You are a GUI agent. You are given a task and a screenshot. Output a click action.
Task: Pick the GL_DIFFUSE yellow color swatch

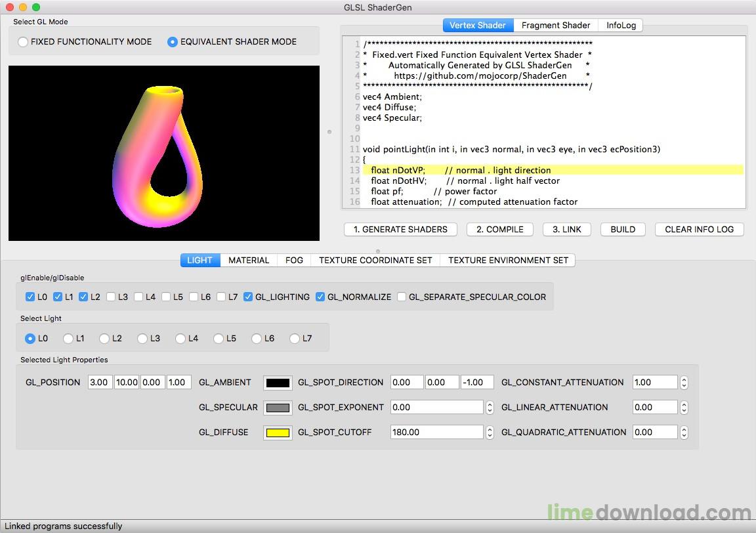(x=278, y=433)
